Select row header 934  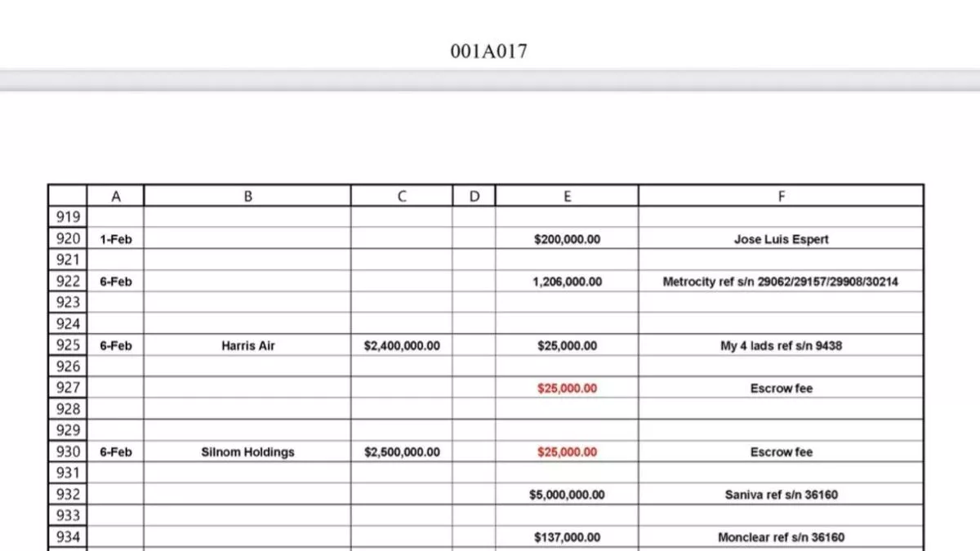pyautogui.click(x=68, y=536)
